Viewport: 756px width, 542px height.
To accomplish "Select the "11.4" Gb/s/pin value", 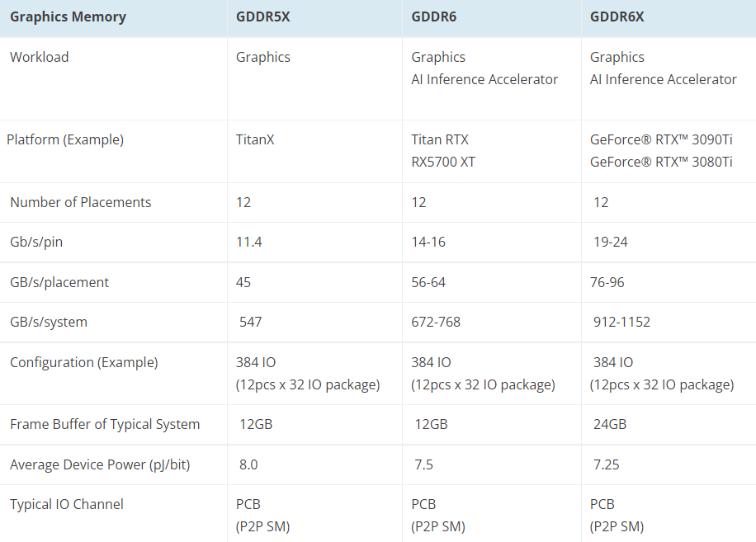I will (x=248, y=242).
